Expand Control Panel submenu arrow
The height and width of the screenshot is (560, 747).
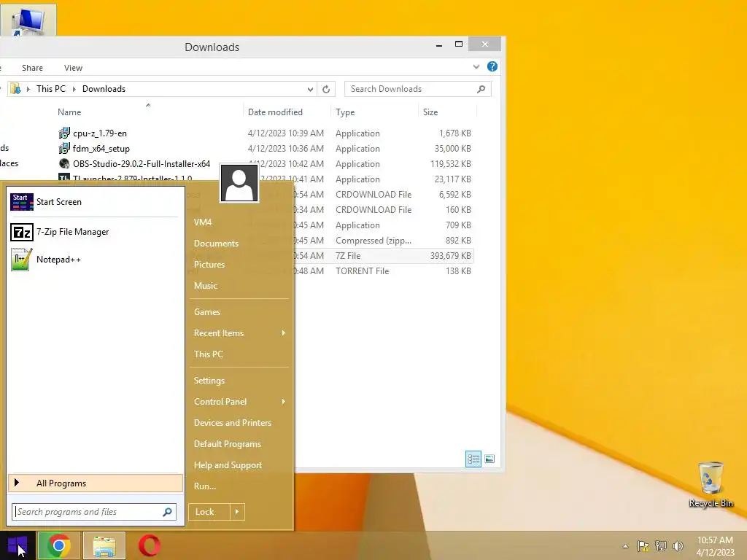(284, 402)
